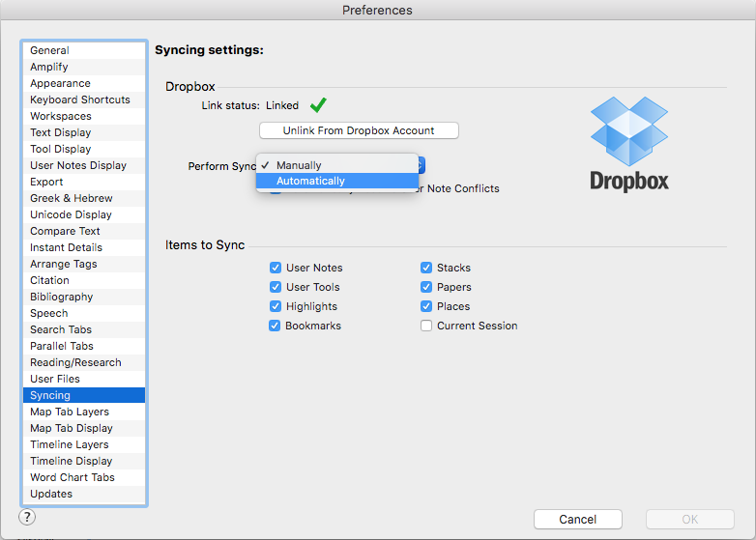Click the Perform Sync popup arrow

click(422, 165)
